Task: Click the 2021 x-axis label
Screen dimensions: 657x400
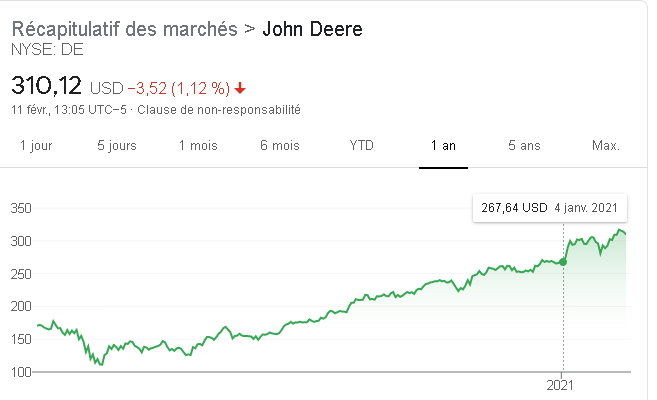Action: pos(563,385)
